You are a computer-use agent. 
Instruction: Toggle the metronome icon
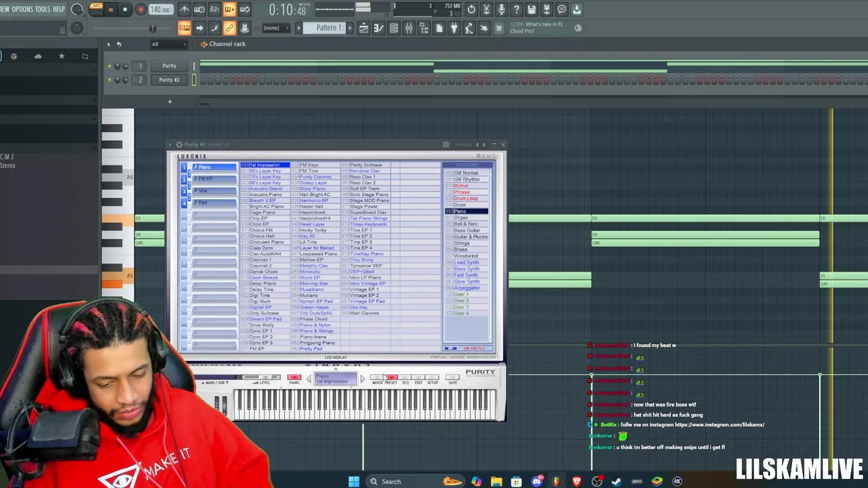coord(184,9)
